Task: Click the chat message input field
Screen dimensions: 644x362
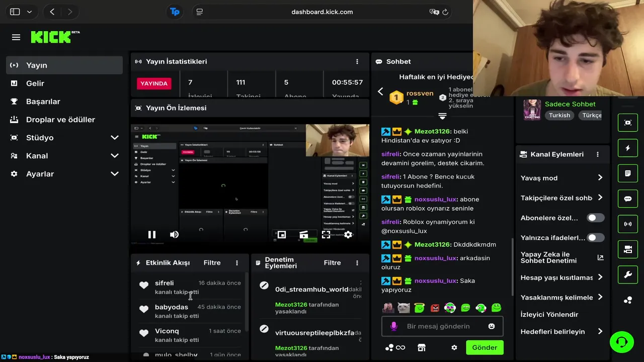Action: click(x=442, y=326)
